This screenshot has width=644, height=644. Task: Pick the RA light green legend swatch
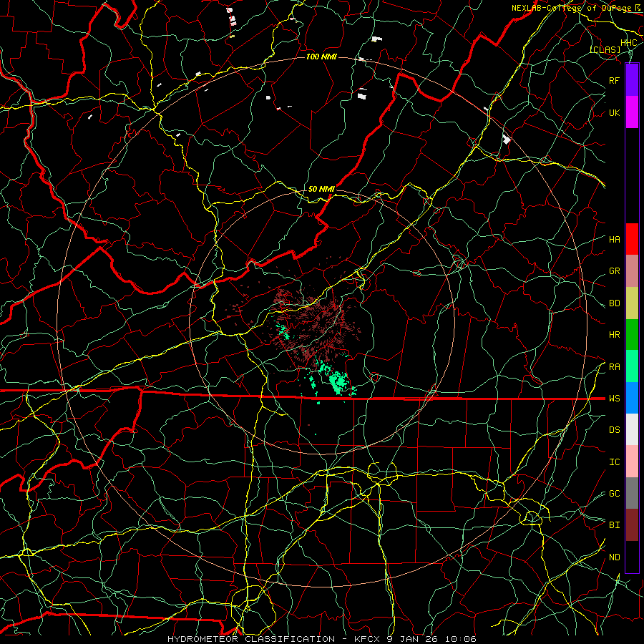(x=632, y=366)
